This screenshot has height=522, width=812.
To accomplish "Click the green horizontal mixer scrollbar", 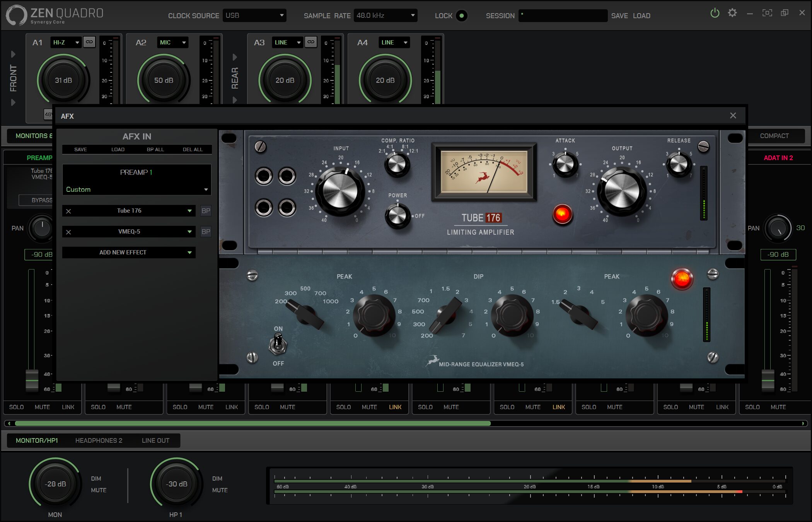I will pos(252,423).
